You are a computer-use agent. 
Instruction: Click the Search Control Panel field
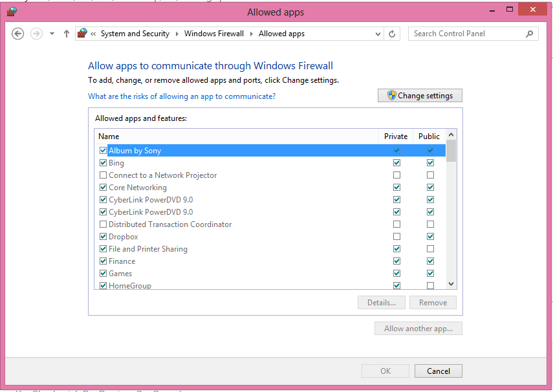(473, 34)
